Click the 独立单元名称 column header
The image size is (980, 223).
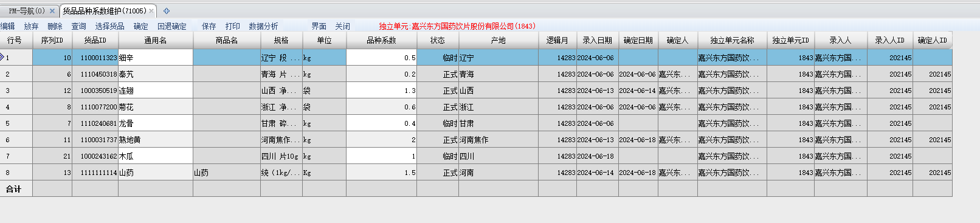point(733,40)
